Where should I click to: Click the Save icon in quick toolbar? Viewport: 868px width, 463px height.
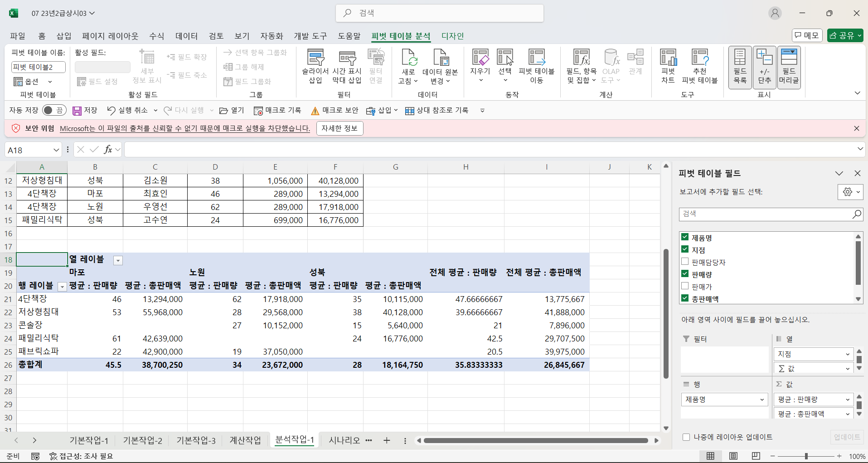click(x=77, y=111)
